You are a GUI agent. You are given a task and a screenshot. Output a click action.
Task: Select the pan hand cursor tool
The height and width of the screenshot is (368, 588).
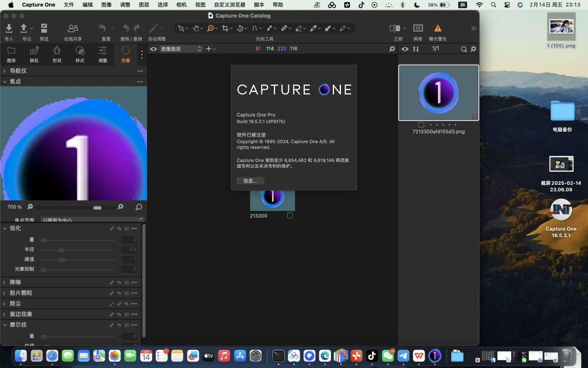[x=196, y=28]
